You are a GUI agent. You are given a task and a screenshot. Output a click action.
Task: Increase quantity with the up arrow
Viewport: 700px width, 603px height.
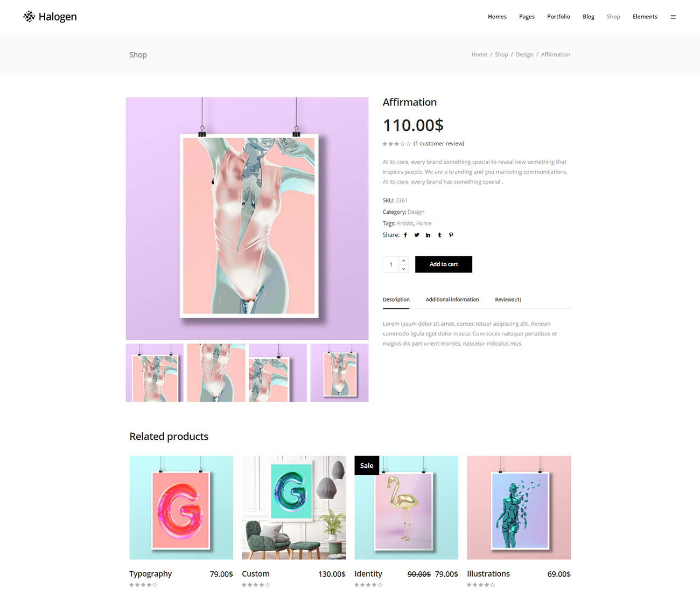[x=403, y=261]
